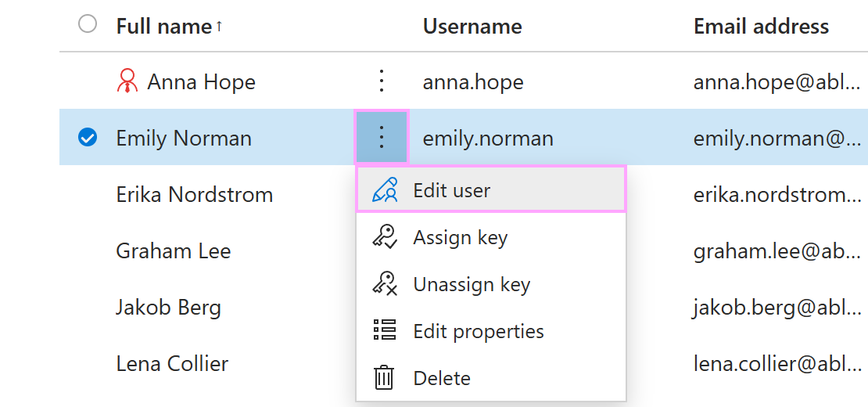Viewport: 868px width, 407px height.
Task: Uncheck the Emily Norman row checkmark
Action: point(88,137)
